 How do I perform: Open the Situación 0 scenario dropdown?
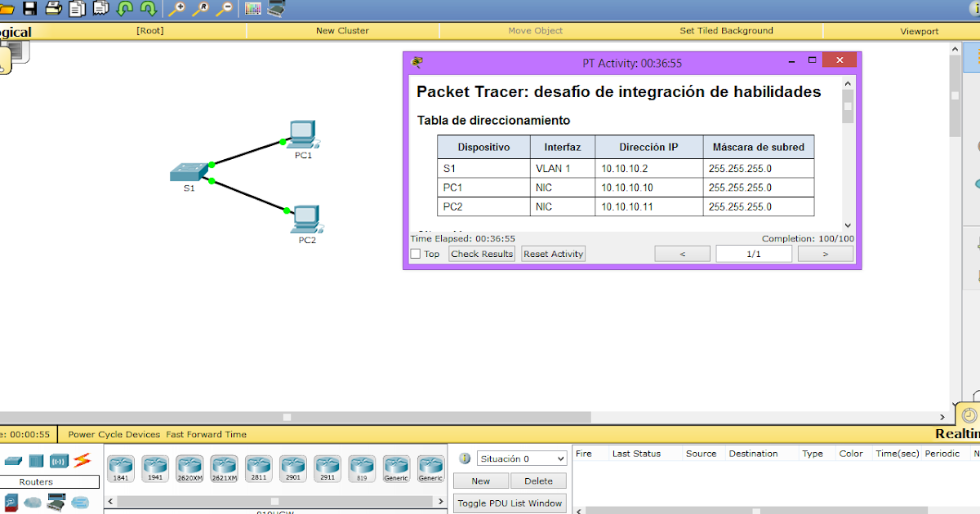(x=521, y=458)
